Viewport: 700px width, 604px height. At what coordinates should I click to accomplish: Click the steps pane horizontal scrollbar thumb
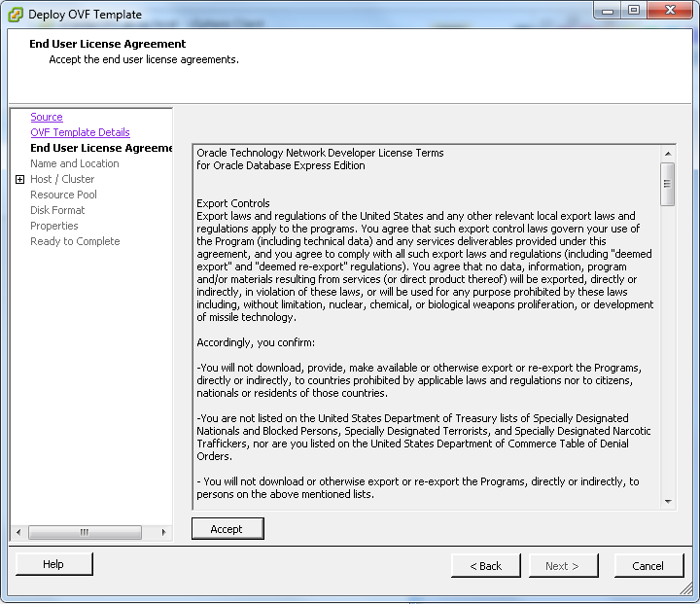click(85, 532)
